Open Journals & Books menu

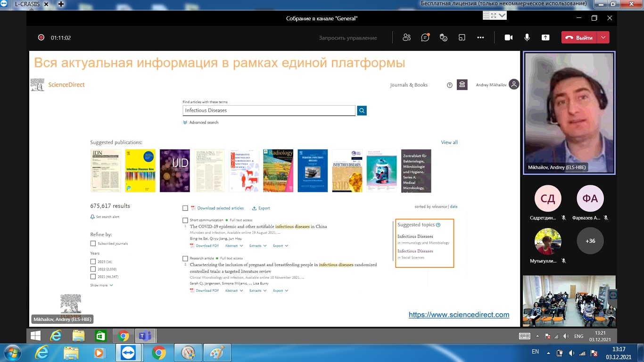click(x=409, y=85)
